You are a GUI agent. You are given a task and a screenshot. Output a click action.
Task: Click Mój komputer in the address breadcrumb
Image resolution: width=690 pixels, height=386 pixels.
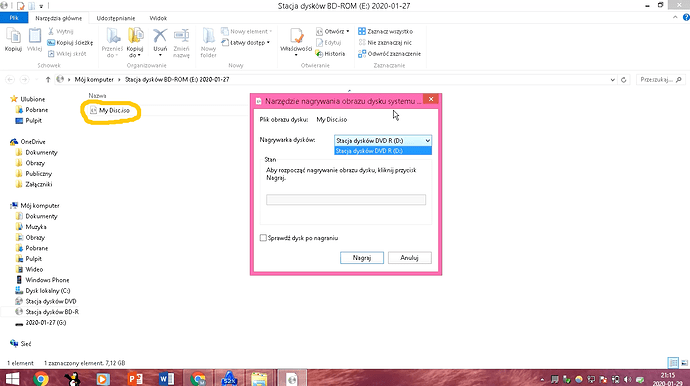[x=94, y=80]
